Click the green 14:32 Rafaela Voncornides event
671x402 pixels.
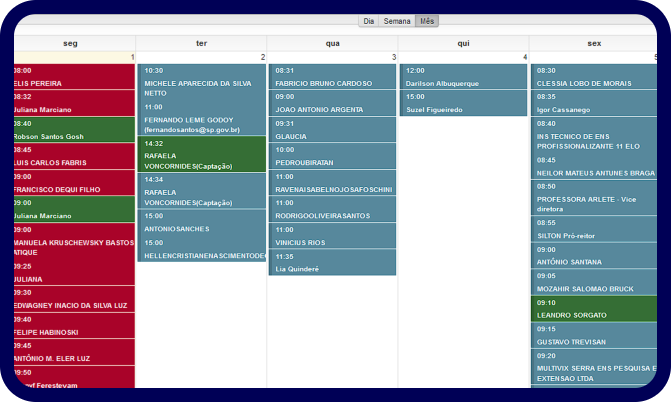pos(201,154)
